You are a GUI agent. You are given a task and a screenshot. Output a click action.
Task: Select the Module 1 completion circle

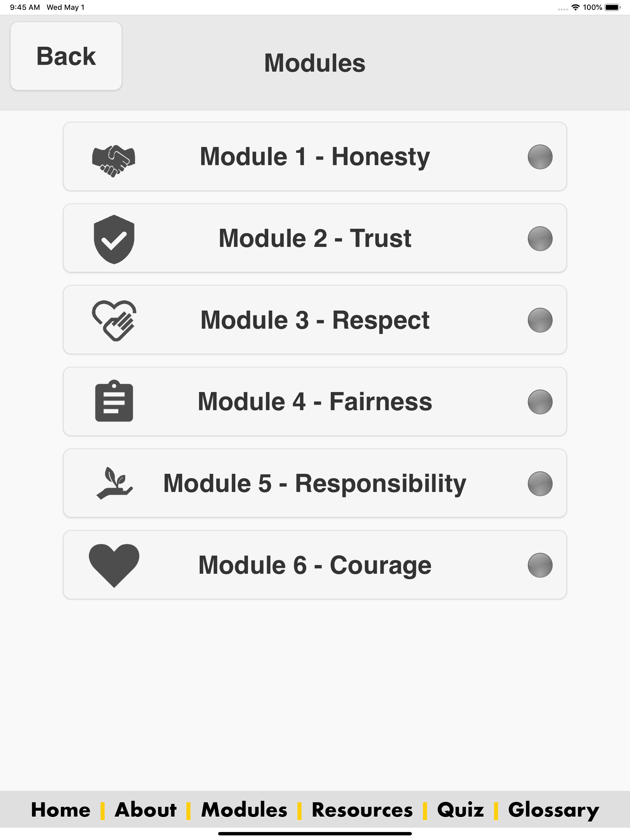pyautogui.click(x=540, y=157)
